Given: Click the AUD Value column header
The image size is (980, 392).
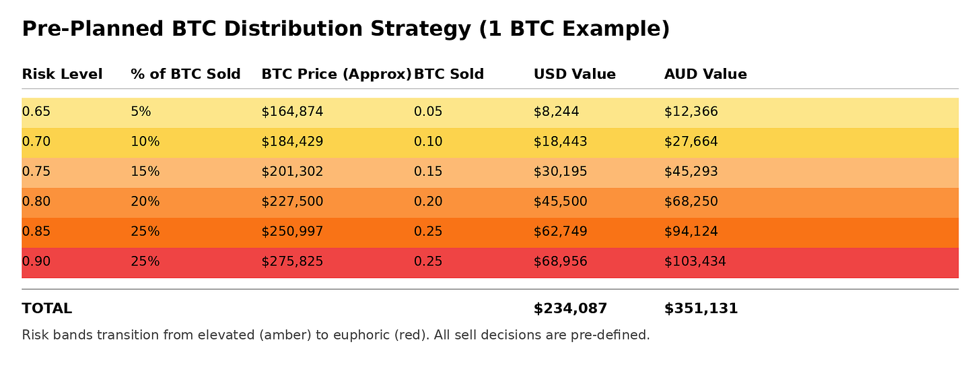Looking at the screenshot, I should point(705,74).
